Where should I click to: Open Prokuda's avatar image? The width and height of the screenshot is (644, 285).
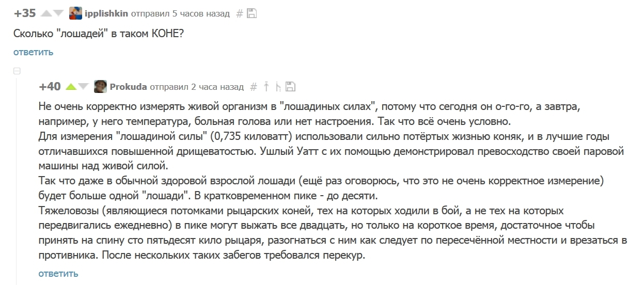[x=101, y=86]
